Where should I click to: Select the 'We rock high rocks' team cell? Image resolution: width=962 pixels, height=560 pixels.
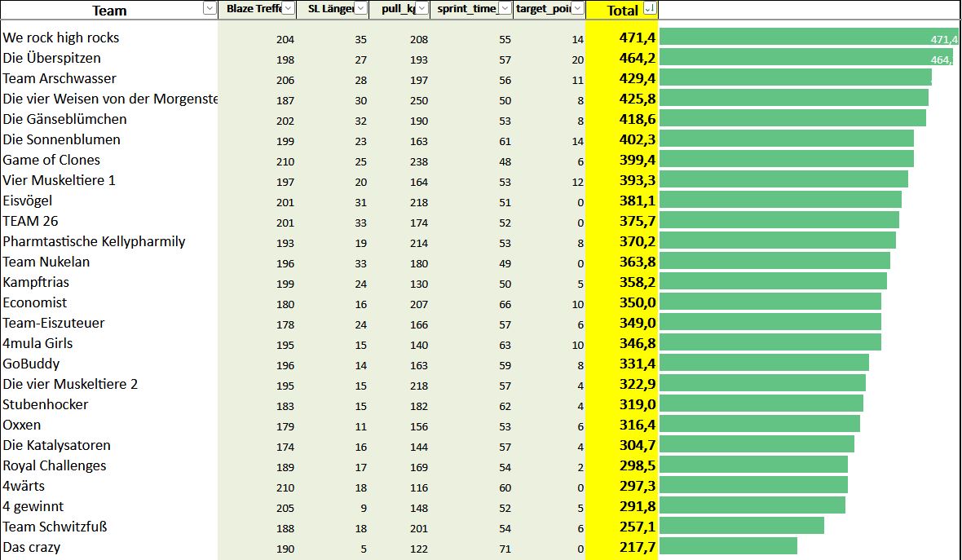(61, 38)
